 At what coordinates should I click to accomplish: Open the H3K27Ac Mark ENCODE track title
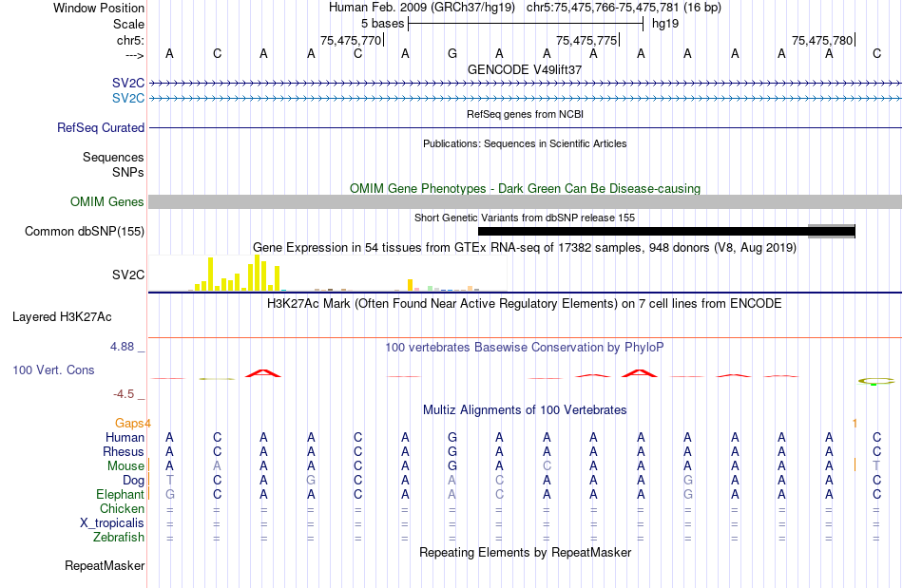point(525,303)
